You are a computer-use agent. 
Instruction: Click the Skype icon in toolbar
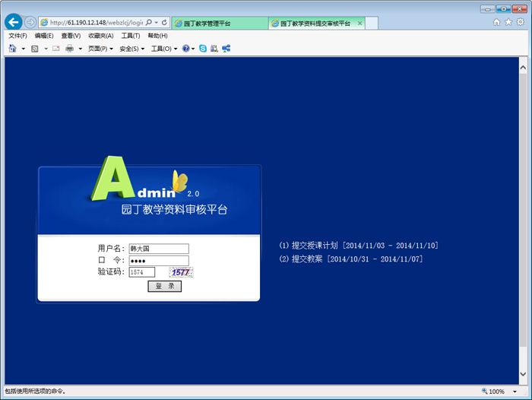point(203,49)
